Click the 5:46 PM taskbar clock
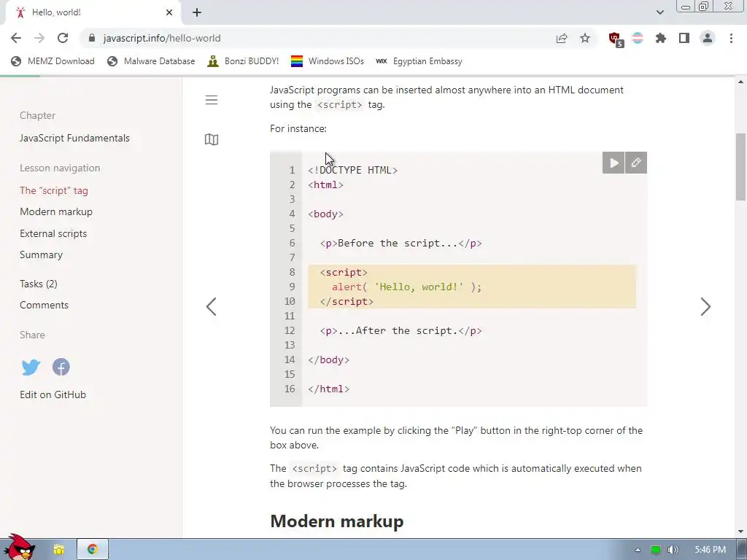 point(711,550)
